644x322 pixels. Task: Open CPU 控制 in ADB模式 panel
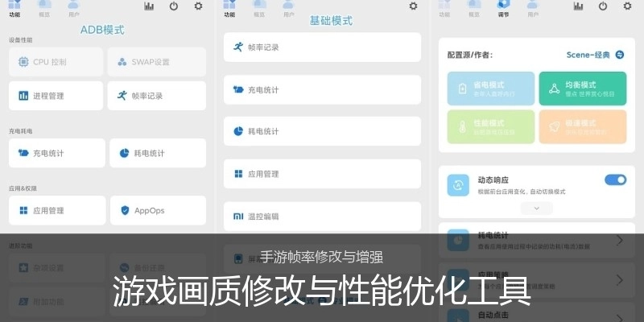click(x=56, y=62)
